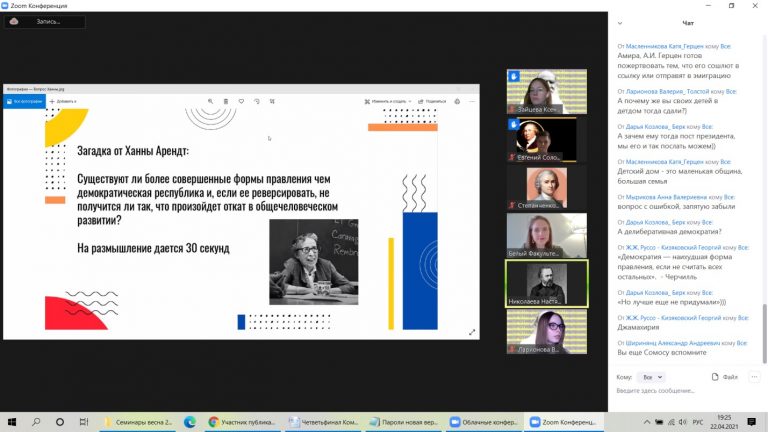768x432 pixels.
Task: Select Николаева Настя's highlighted video thumbnail
Action: [x=547, y=283]
